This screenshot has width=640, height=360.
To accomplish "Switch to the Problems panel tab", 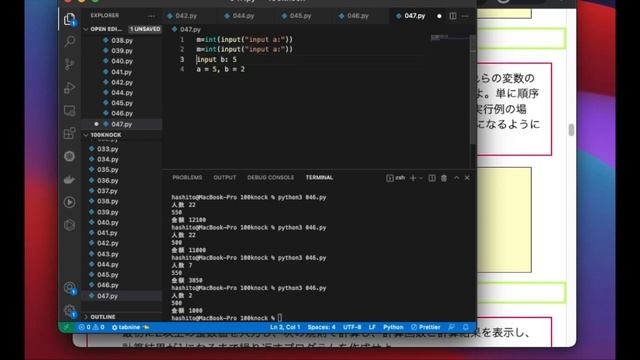I will click(187, 178).
